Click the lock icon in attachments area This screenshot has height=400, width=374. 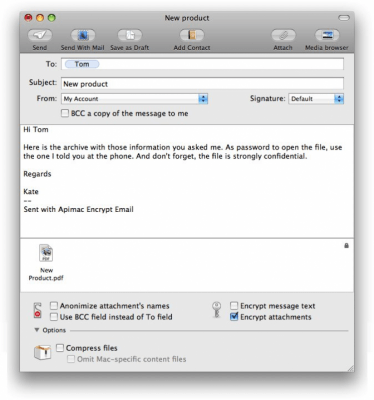pyautogui.click(x=346, y=246)
